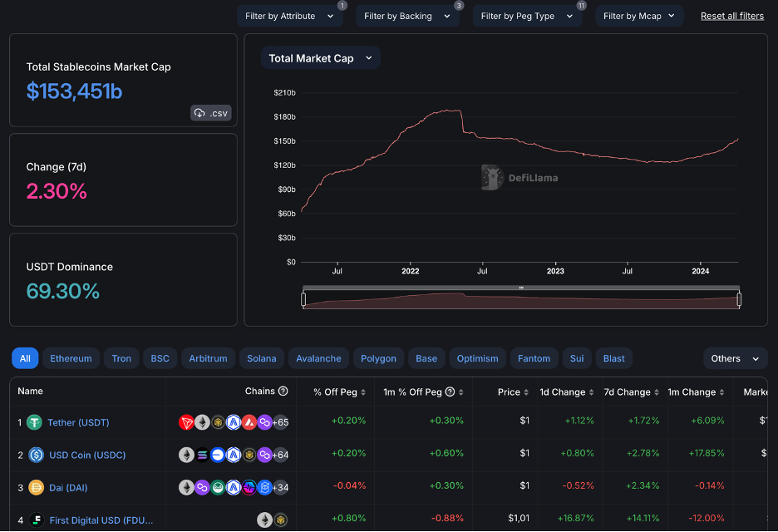This screenshot has width=778, height=532.
Task: Click the 69.30% USDT dominance value
Action: 63,291
